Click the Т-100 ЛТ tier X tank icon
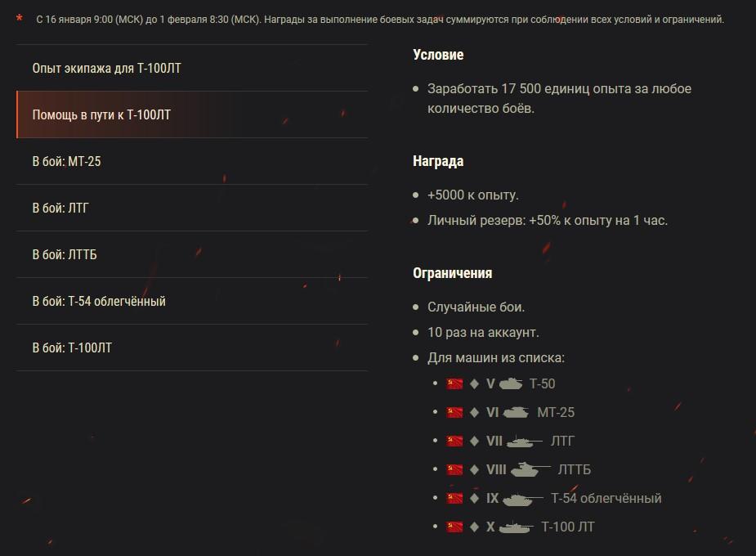Image resolution: width=756 pixels, height=556 pixels. pos(516,527)
